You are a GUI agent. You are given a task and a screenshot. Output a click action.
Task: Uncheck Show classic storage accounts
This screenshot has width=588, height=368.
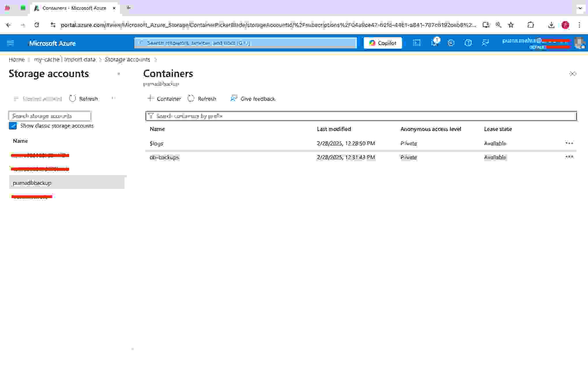tap(13, 126)
